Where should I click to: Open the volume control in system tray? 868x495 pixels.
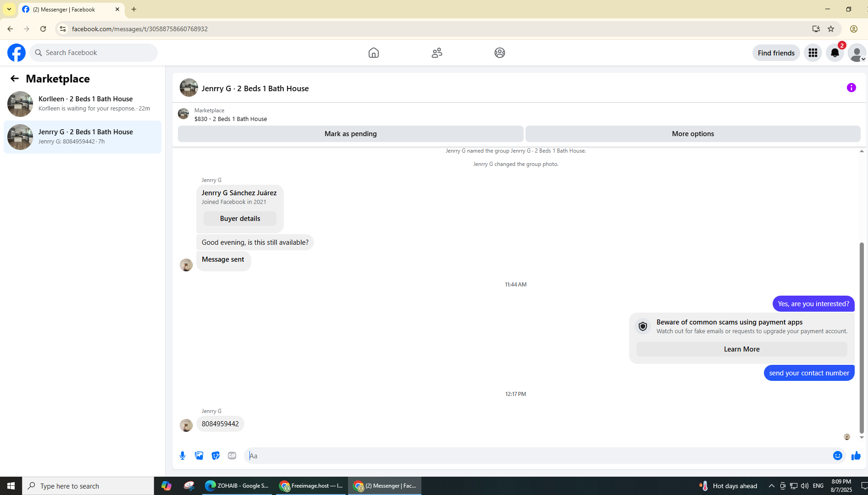click(x=805, y=486)
